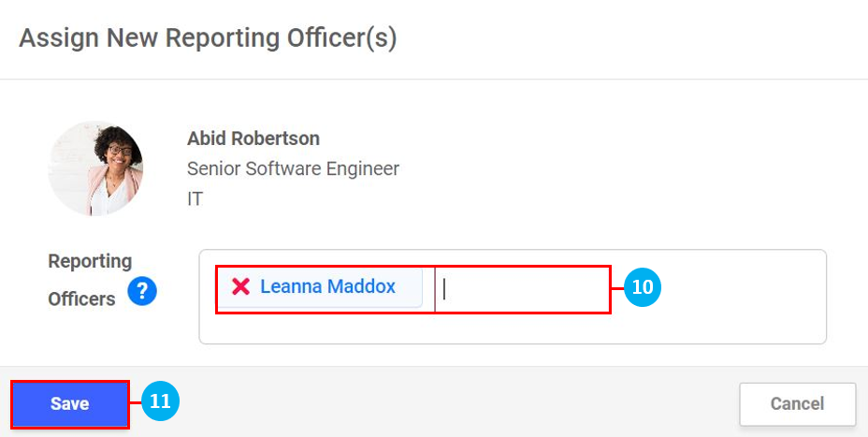Click the word Reporting in the field label
The width and height of the screenshot is (868, 437).
pos(90,261)
